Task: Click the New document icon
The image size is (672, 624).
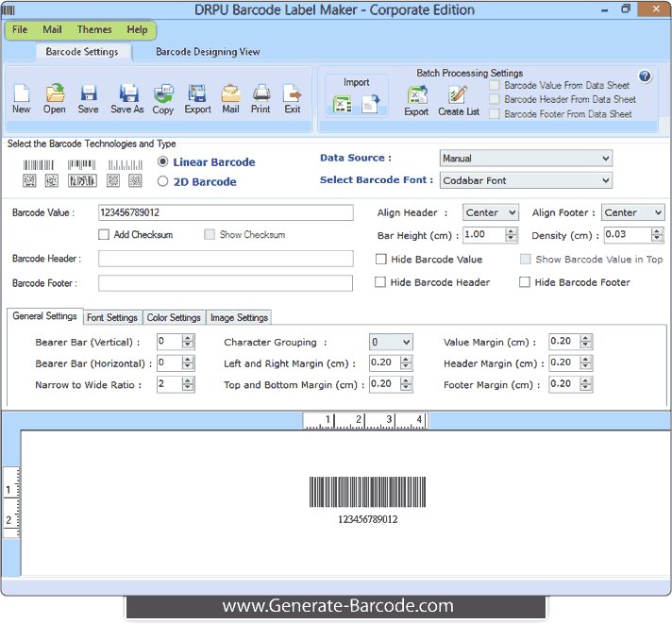Action: pyautogui.click(x=22, y=93)
